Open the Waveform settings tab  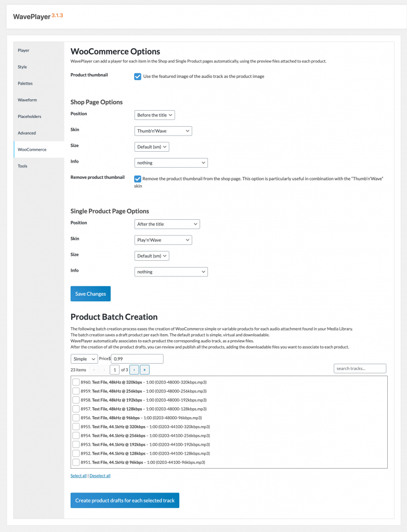[x=27, y=100]
